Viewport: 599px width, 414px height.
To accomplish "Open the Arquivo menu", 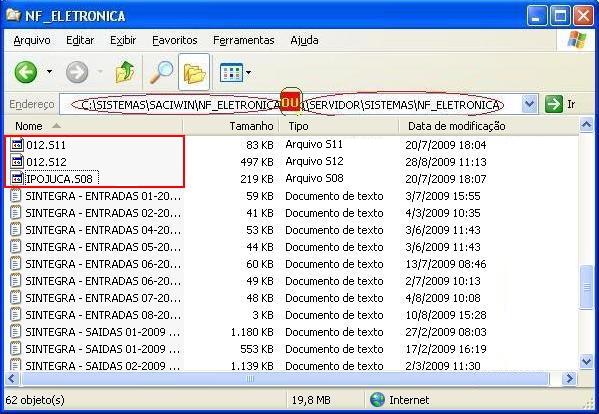I will click(32, 40).
